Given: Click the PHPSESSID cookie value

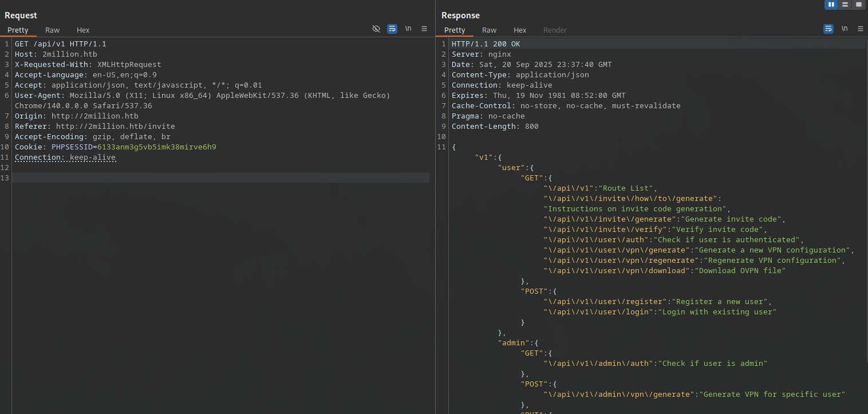Looking at the screenshot, I should click(156, 147).
